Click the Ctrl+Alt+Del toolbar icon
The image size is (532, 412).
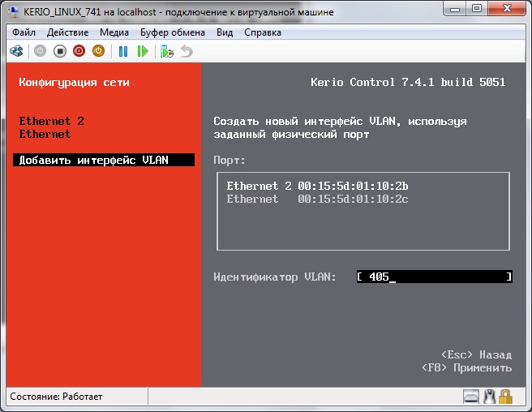pos(16,51)
